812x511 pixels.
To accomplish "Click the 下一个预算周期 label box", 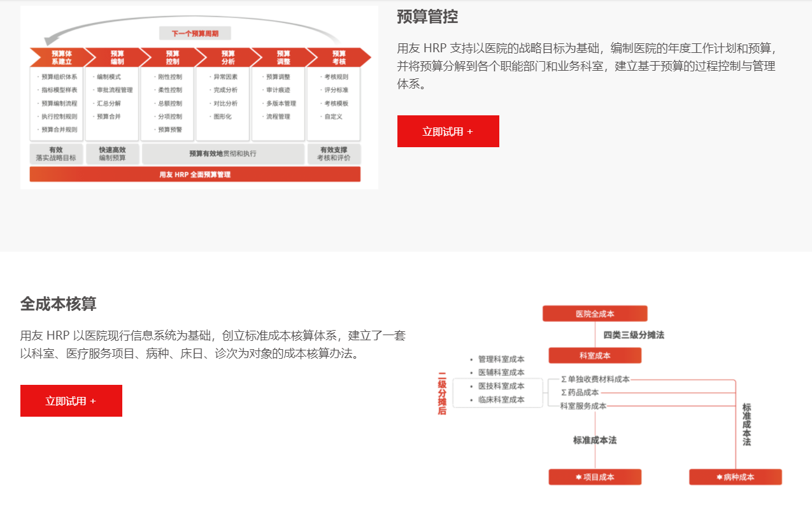I will 195,33.
